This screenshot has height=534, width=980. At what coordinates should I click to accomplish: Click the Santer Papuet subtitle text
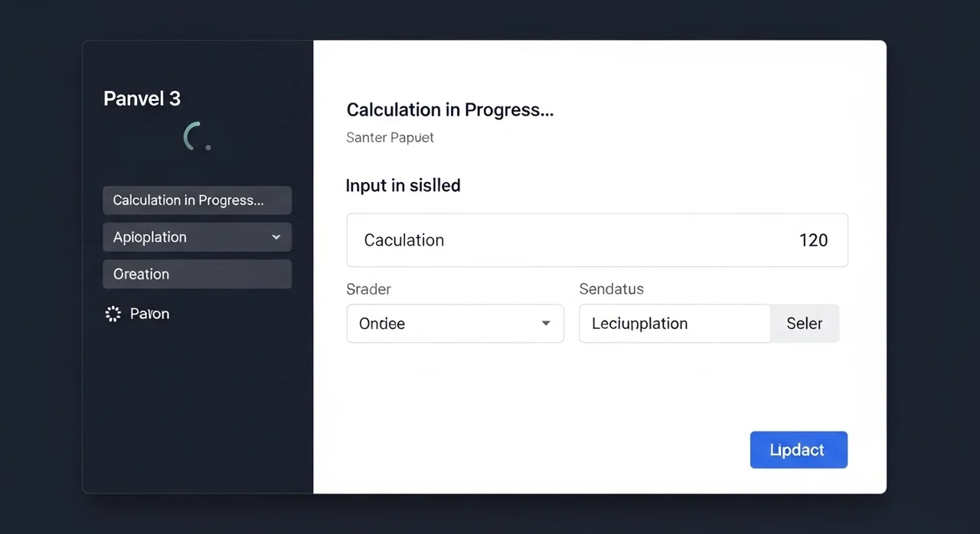(x=390, y=138)
